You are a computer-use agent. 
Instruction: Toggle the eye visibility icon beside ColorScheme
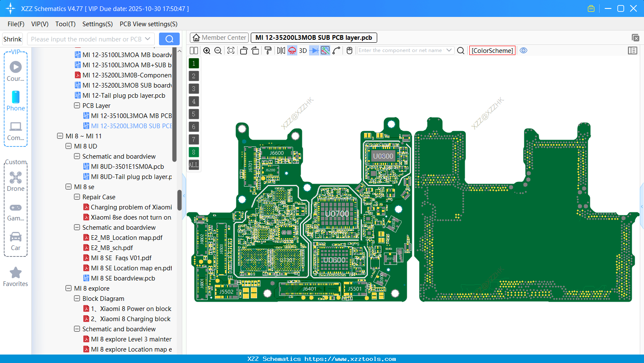pyautogui.click(x=523, y=50)
